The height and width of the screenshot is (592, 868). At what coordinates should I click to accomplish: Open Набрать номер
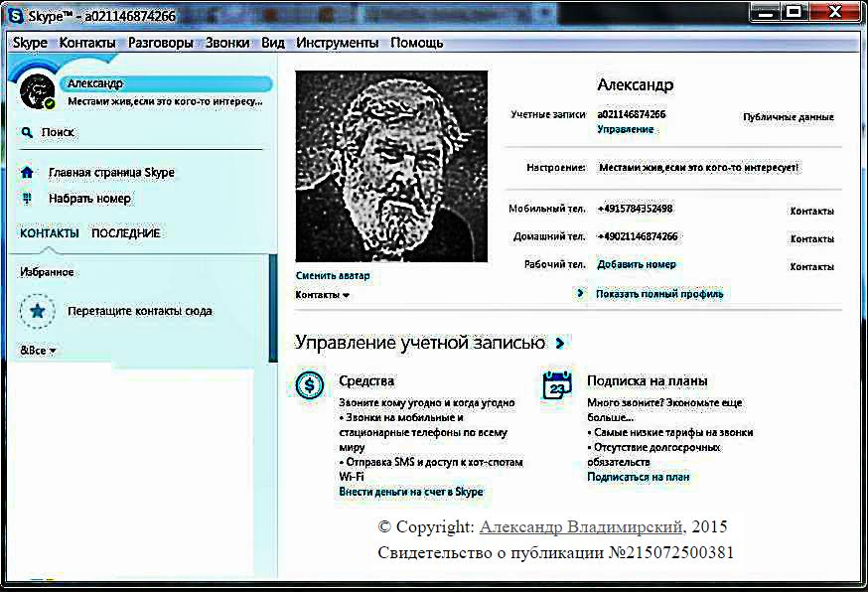point(89,199)
